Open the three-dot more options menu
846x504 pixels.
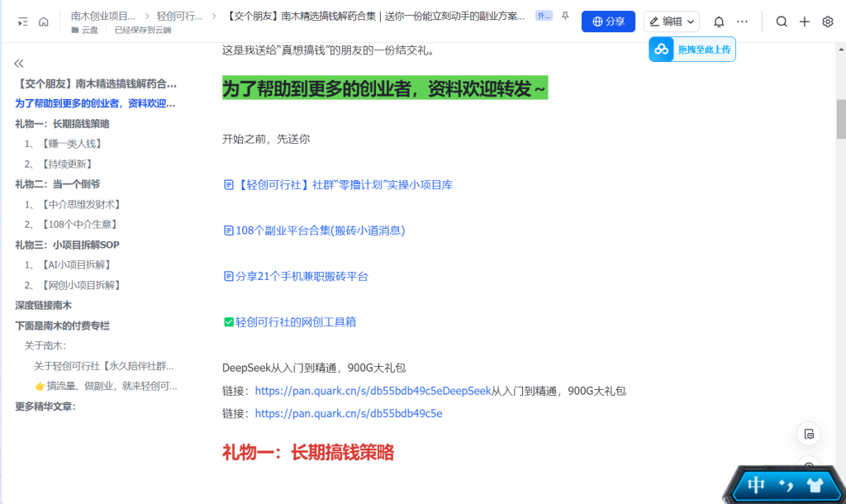pyautogui.click(x=742, y=21)
